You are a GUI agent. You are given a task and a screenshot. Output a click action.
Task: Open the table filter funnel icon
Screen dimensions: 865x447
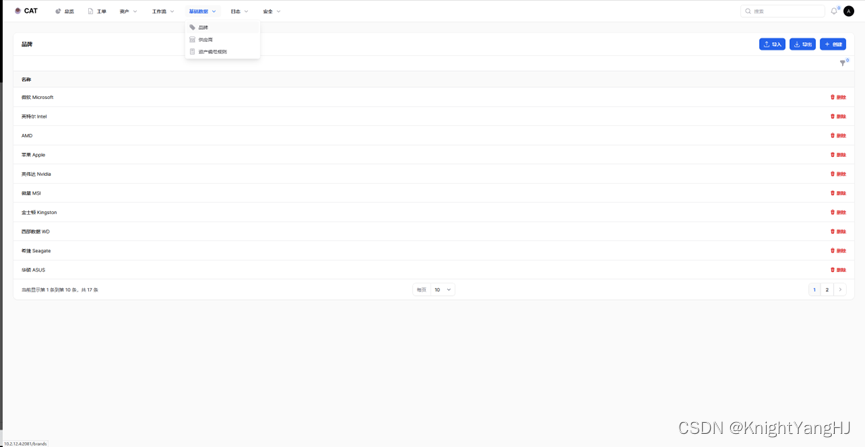[x=842, y=63]
